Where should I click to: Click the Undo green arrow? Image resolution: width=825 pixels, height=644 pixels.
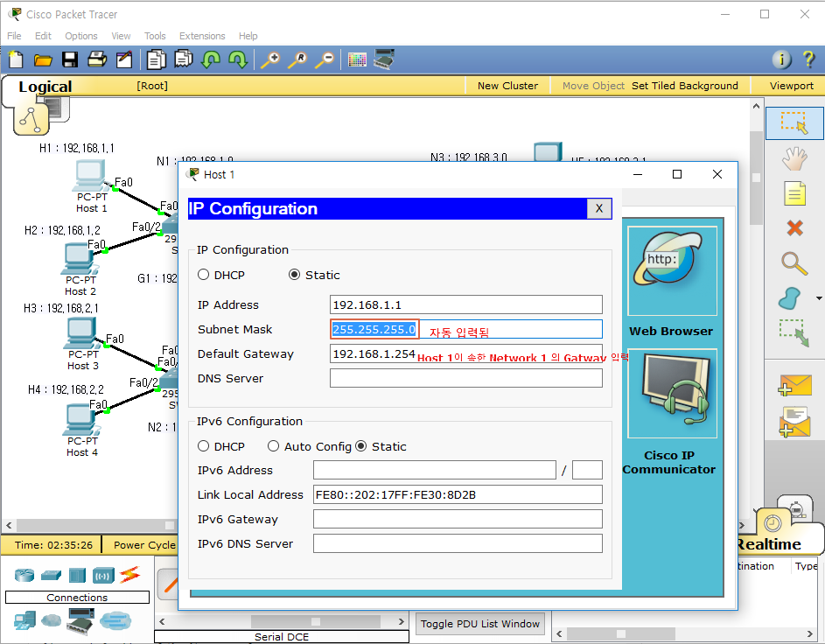pos(211,59)
